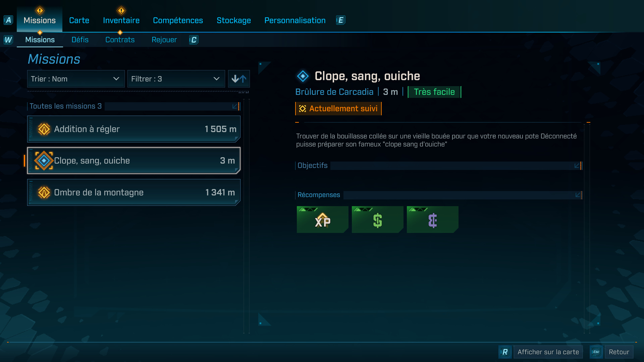Click Afficher sur la carte button
Viewport: 644px width, 362px height.
pyautogui.click(x=548, y=352)
